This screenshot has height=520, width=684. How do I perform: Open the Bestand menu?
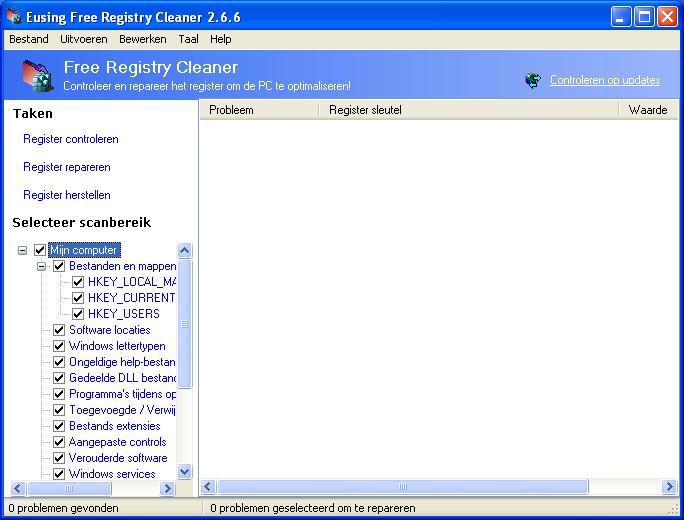click(x=28, y=39)
